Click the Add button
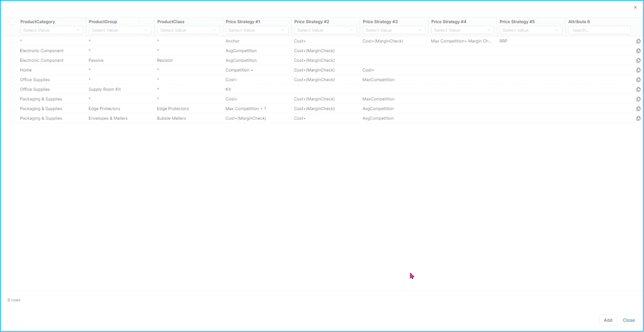 (608, 320)
